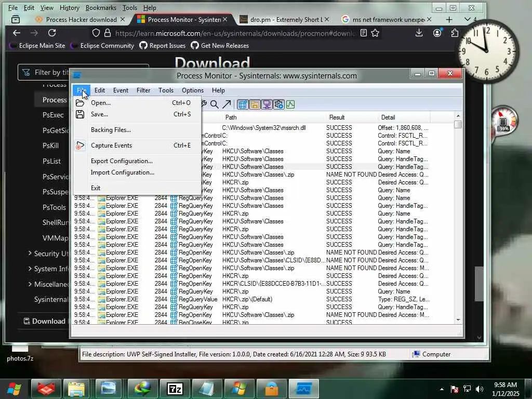The height and width of the screenshot is (399, 532).
Task: Click the shield tracking protection icon
Action: click(96, 33)
